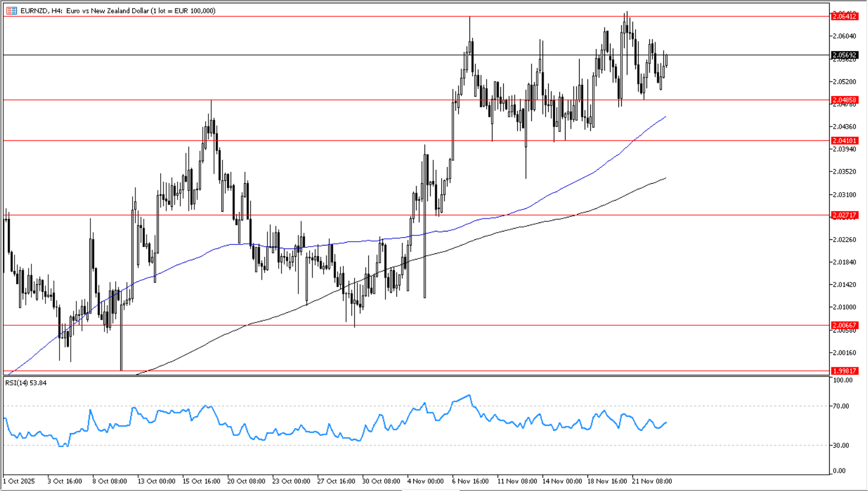
Task: Click the right end of the black moving average
Action: tap(665, 178)
